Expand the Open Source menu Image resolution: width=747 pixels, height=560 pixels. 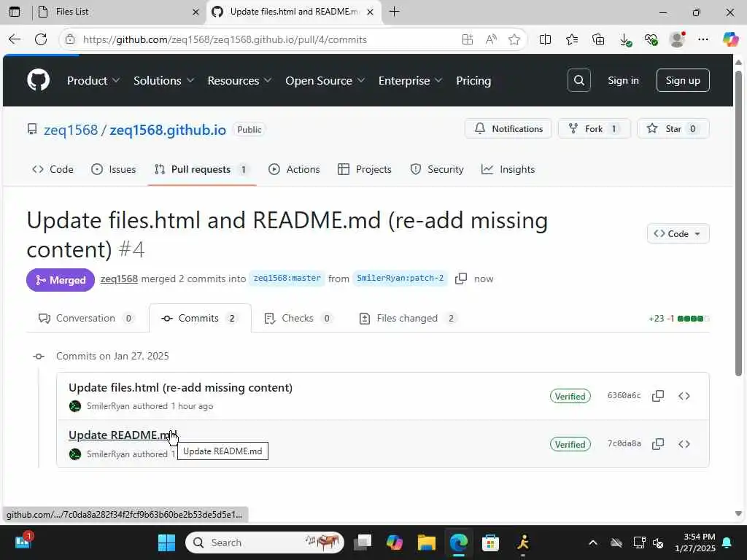[325, 80]
